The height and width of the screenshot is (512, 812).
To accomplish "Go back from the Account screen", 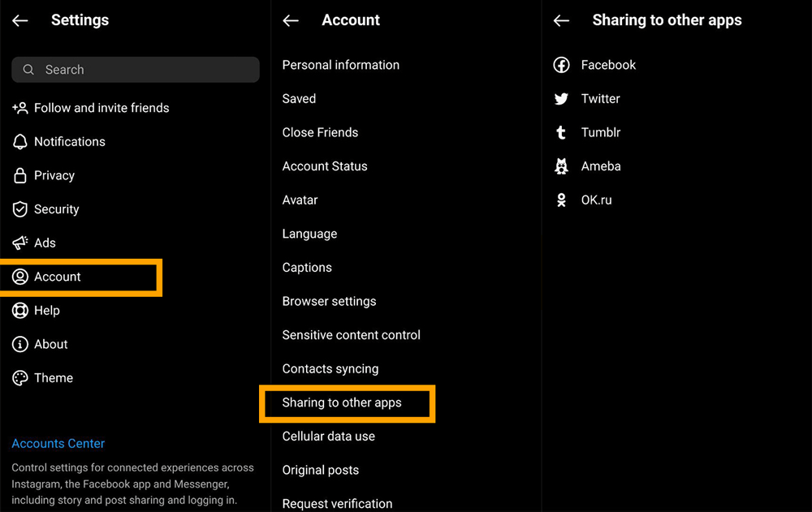I will tap(291, 21).
